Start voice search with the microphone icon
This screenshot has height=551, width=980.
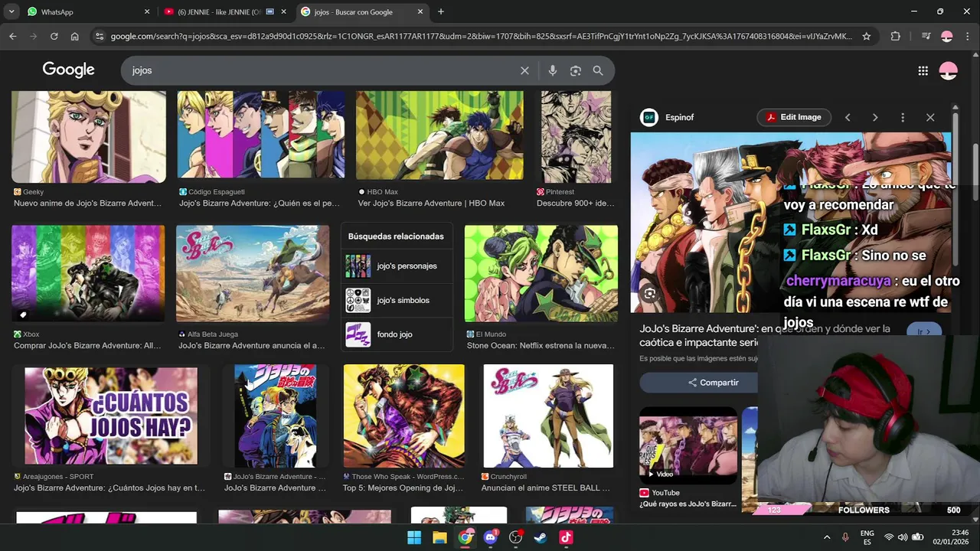coord(553,70)
